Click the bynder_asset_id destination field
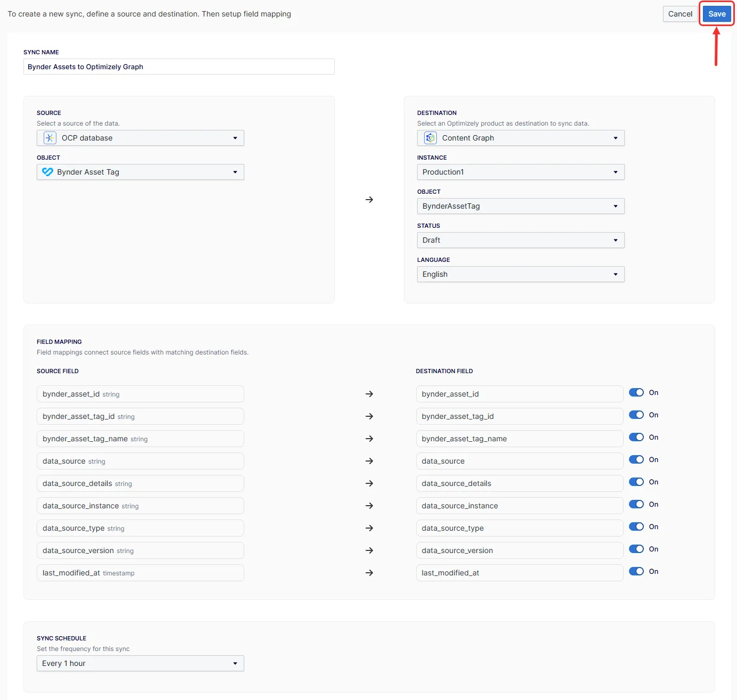The width and height of the screenshot is (737, 700). tap(519, 394)
